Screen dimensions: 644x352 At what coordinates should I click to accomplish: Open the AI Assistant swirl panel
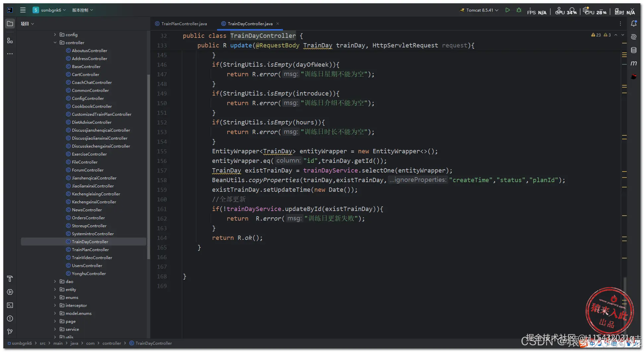click(x=634, y=37)
